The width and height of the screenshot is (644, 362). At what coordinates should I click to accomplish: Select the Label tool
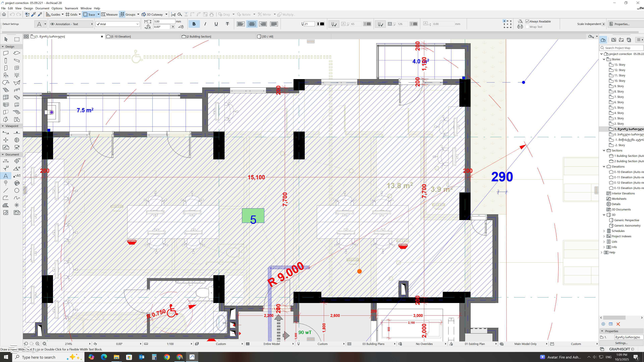coord(17,176)
